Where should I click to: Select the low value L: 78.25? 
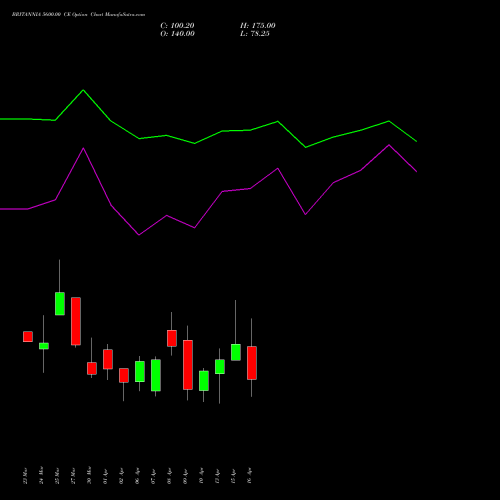pos(255,34)
